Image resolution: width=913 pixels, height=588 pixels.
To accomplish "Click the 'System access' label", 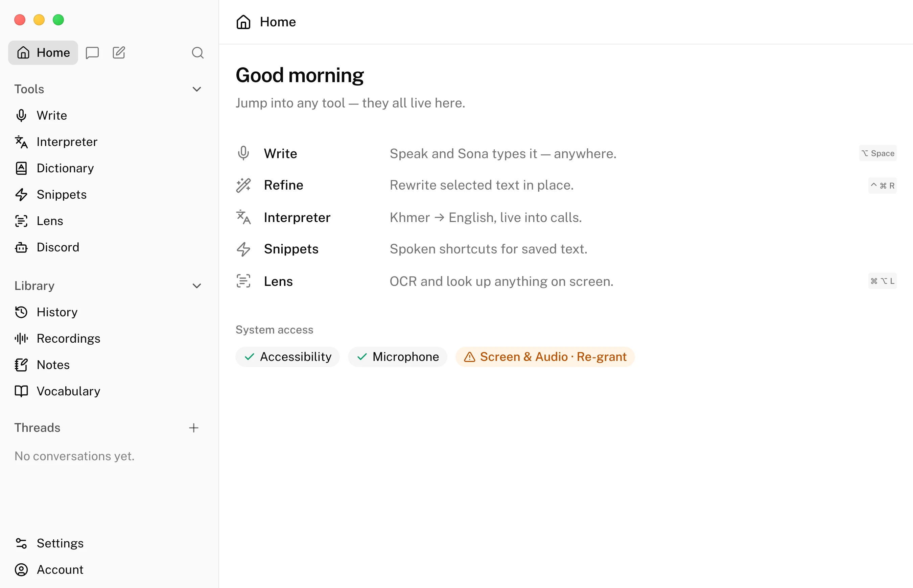I will (x=274, y=329).
